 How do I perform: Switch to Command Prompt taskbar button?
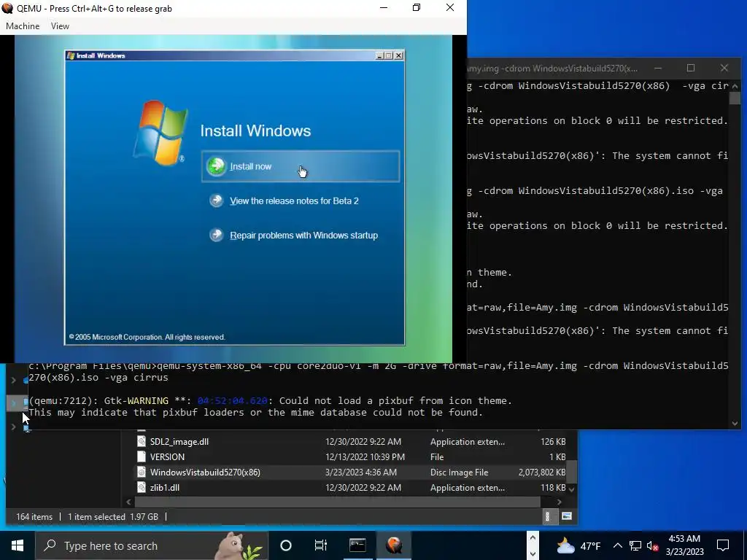(357, 545)
